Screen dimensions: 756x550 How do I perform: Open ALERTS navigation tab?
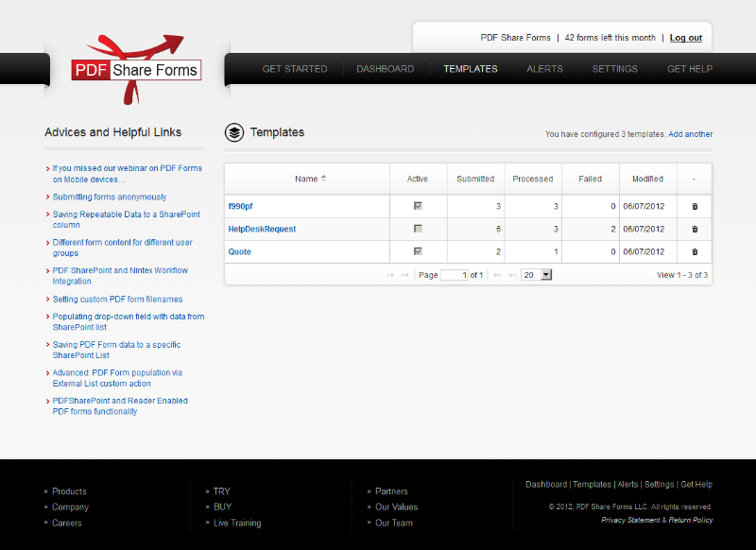click(x=544, y=69)
